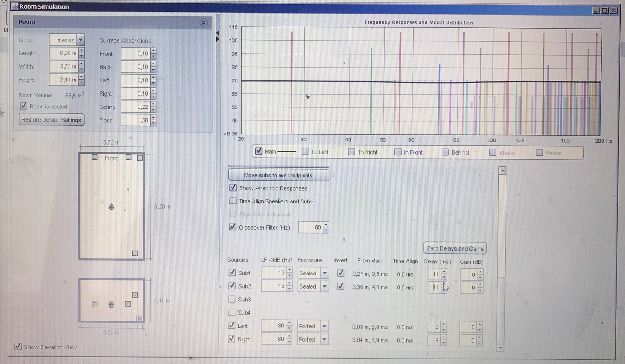
Task: Click the Room Simulation window title icon
Action: click(15, 7)
